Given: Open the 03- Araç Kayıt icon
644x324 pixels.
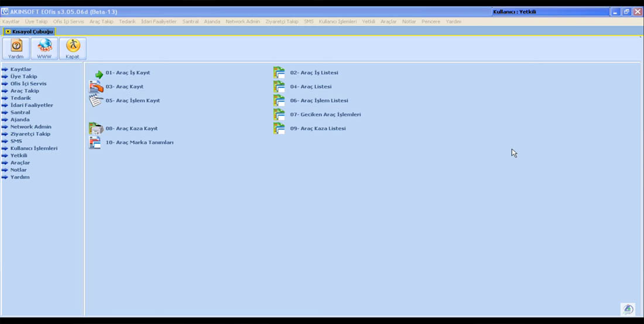Looking at the screenshot, I should [x=96, y=87].
